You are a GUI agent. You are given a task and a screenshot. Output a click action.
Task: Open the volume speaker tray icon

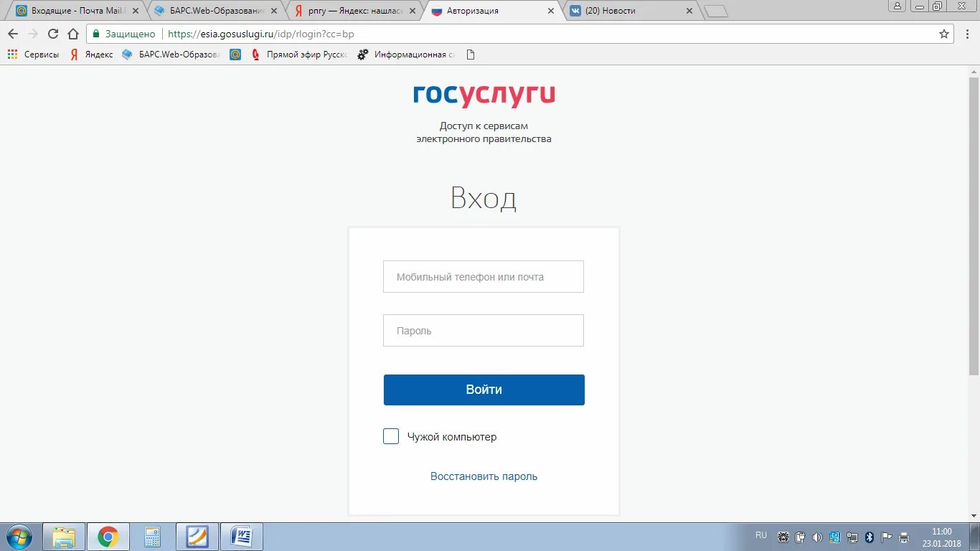pyautogui.click(x=818, y=537)
